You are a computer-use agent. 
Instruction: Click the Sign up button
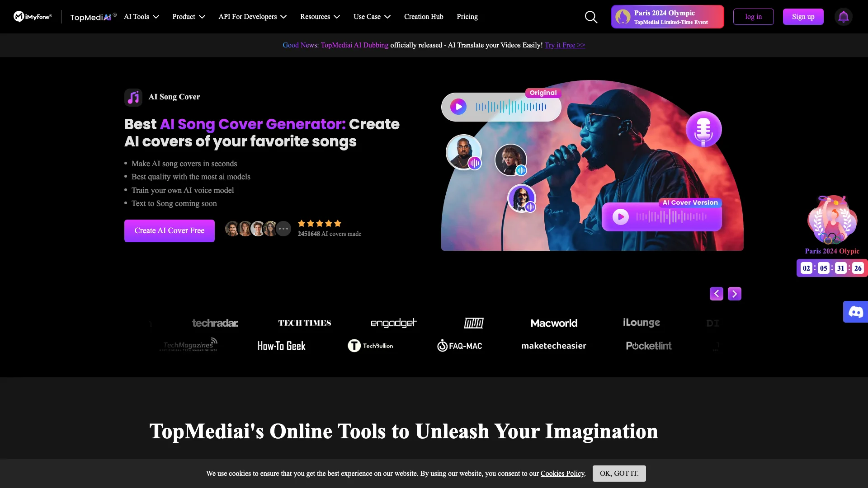coord(803,16)
